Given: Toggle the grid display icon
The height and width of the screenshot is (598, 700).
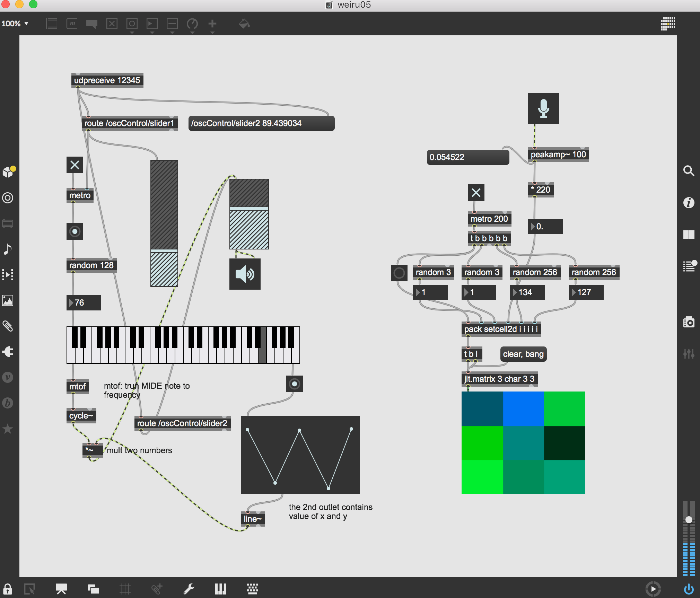Looking at the screenshot, I should point(125,589).
